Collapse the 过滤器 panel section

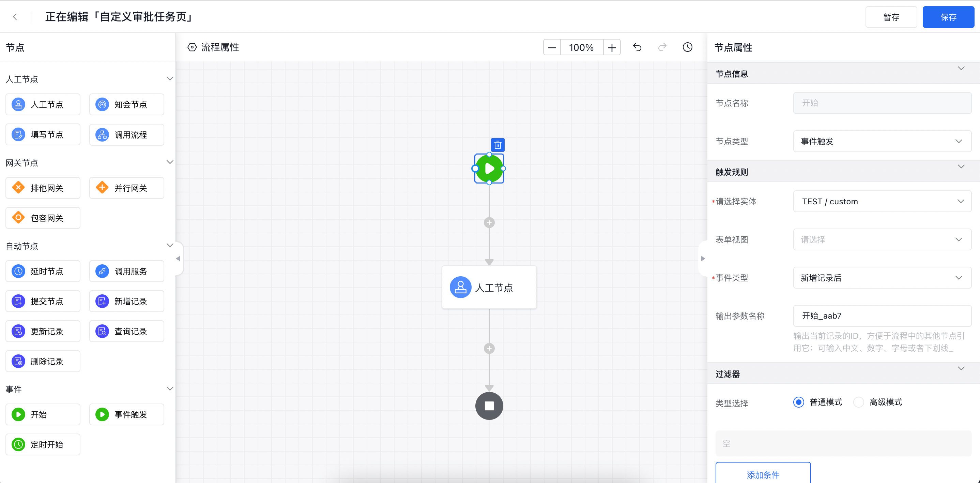961,369
